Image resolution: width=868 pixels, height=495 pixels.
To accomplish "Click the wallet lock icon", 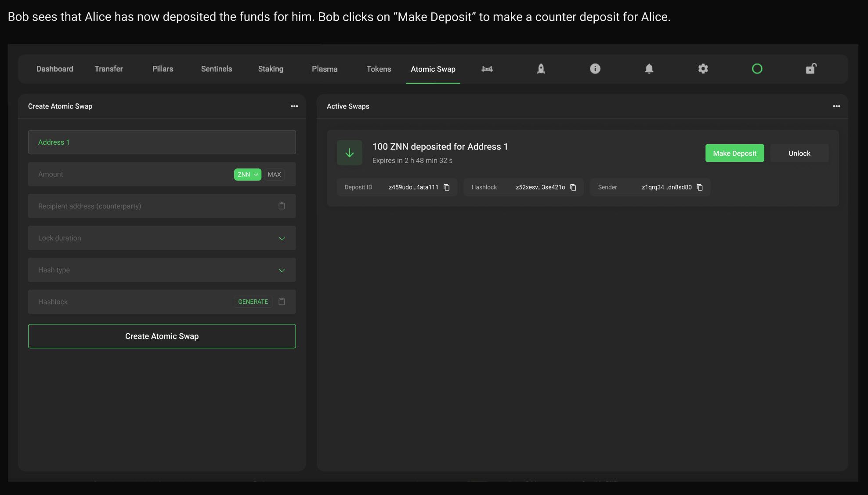I will click(x=810, y=69).
